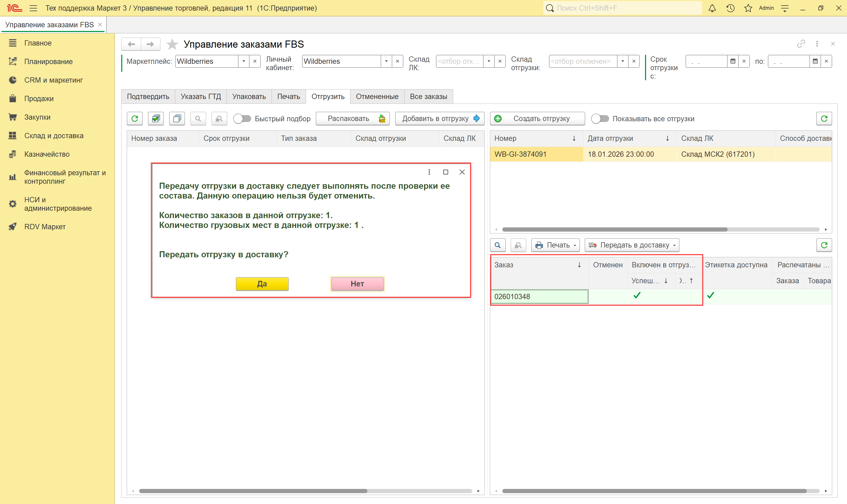Click the favorites star in title bar
Viewport: 847px width, 504px height.
click(x=748, y=8)
